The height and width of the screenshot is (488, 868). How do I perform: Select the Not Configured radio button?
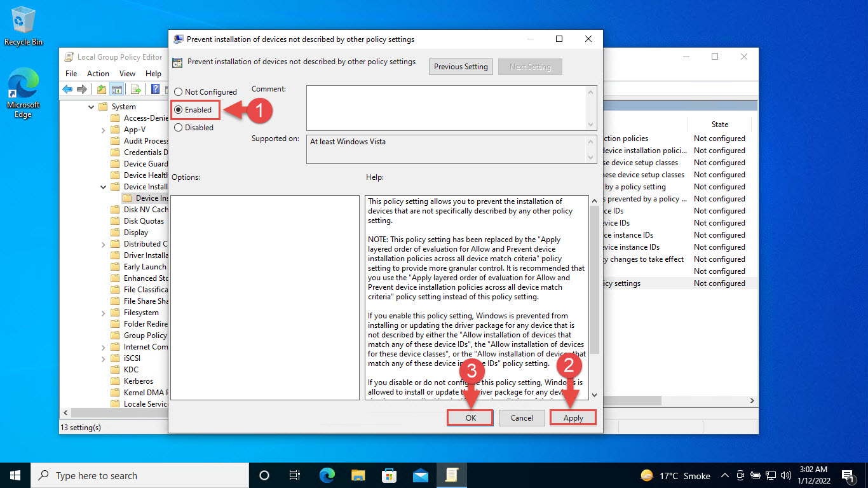click(179, 92)
